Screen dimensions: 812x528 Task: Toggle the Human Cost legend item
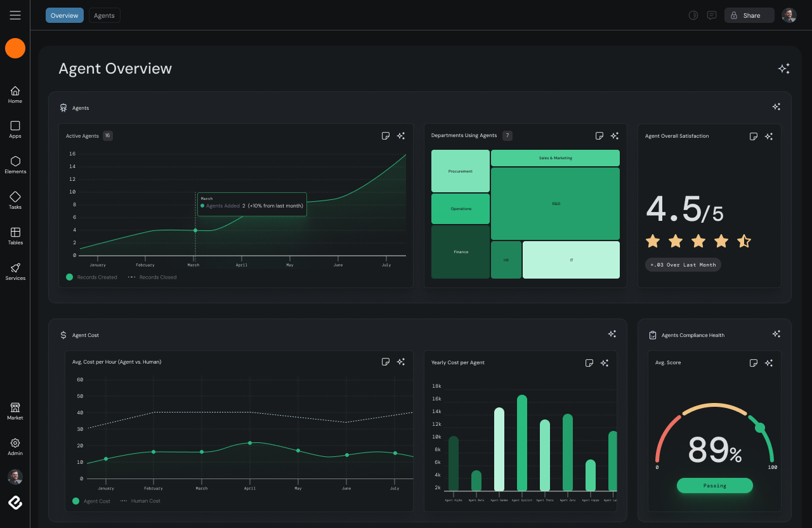pos(140,501)
